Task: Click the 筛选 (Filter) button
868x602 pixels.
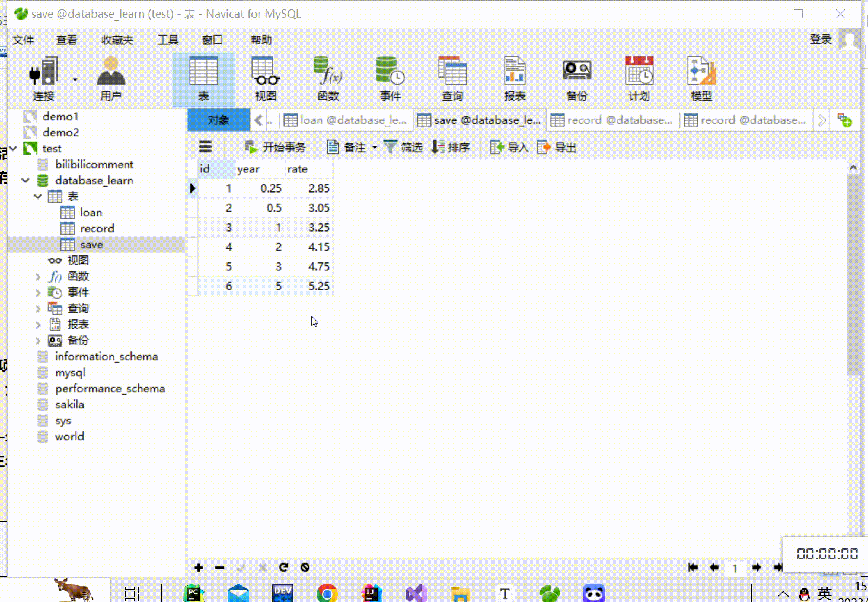Action: coord(403,148)
